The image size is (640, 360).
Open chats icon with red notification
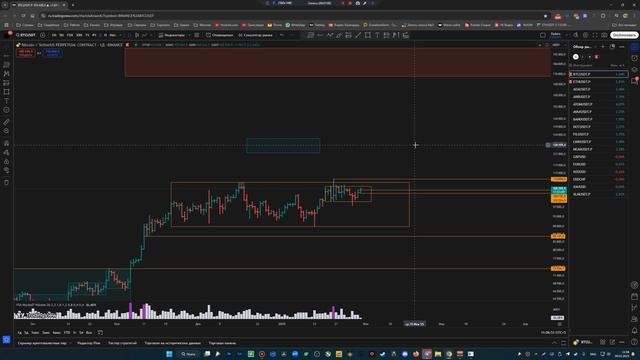pyautogui.click(x=635, y=81)
